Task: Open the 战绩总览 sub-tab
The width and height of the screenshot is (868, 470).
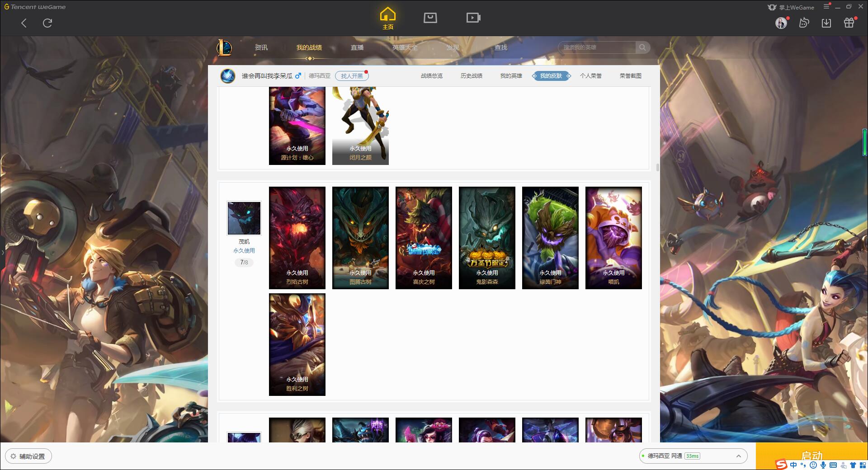Action: 432,76
